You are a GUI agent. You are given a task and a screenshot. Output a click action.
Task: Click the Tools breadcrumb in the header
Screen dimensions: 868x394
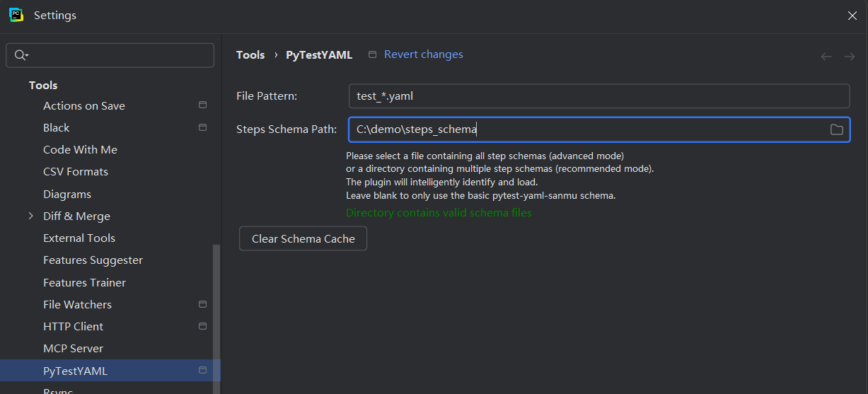pos(250,55)
